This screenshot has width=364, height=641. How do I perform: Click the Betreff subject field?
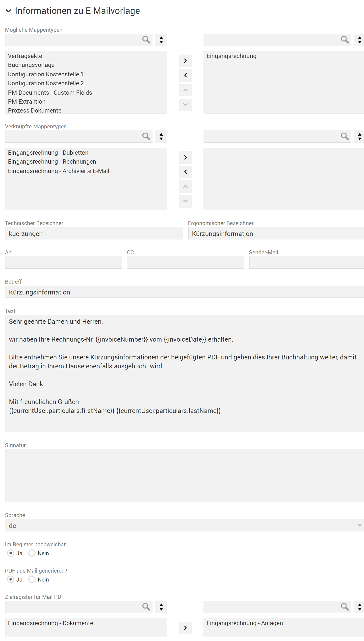184,292
